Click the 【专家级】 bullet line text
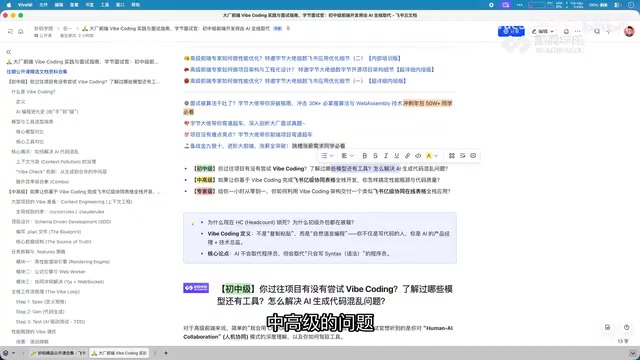This screenshot has width=640, height=360. coord(321,191)
